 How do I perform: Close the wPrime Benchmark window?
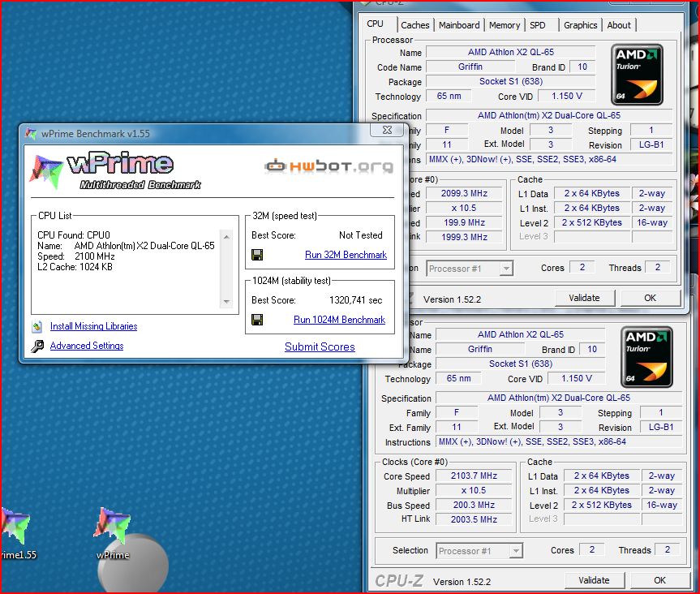click(388, 130)
